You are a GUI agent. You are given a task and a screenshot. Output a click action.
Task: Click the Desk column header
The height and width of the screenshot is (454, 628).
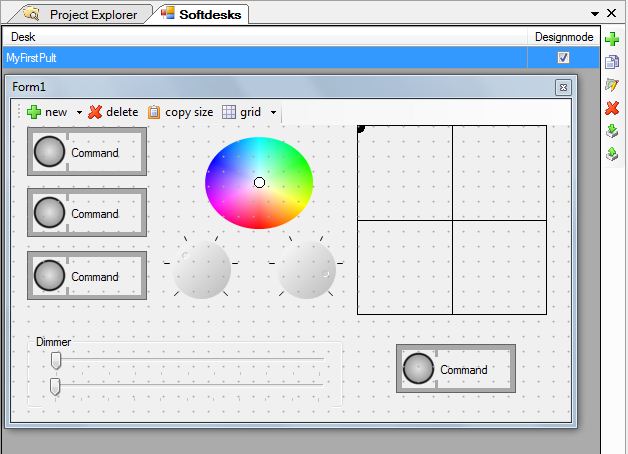(265, 37)
